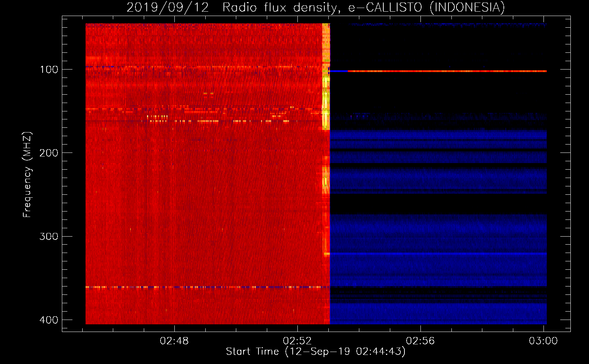This screenshot has height=364, width=589.
Task: Click the '200' frequency tick label
Action: [x=49, y=153]
